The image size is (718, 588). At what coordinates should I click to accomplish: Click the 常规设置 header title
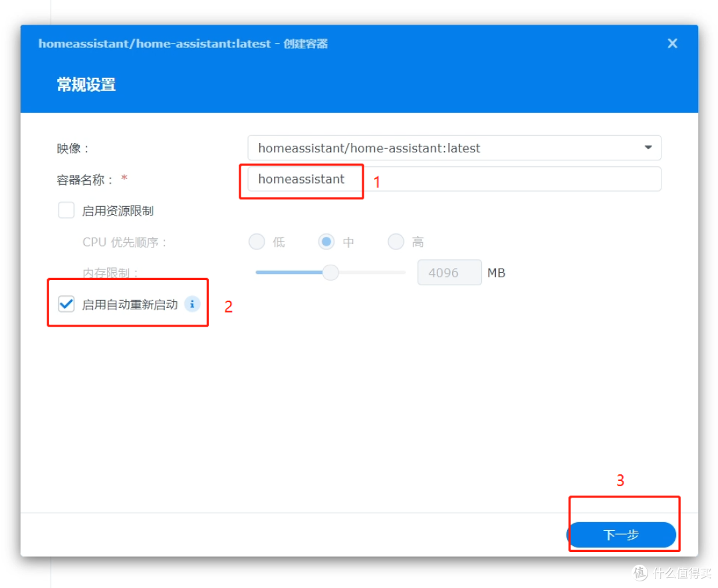(x=86, y=85)
